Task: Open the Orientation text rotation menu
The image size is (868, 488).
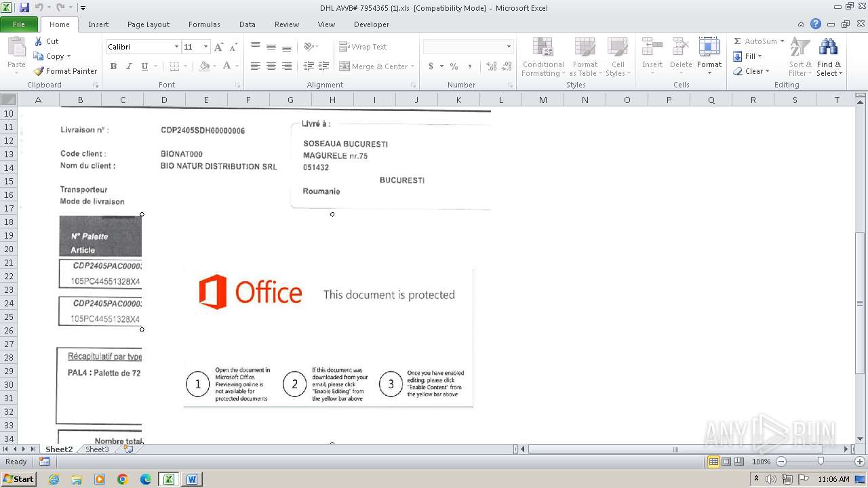Action: point(311,47)
